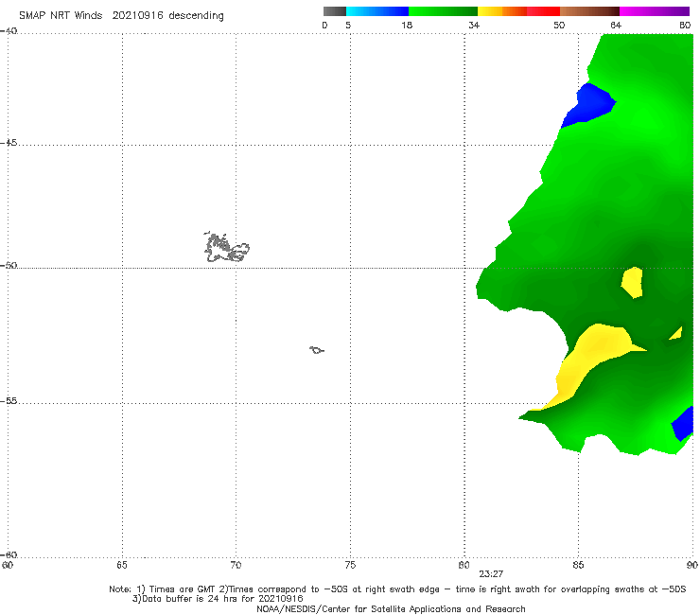The width and height of the screenshot is (700, 615).
Task: Click the blue patch at the lower right swath edge
Action: tap(684, 424)
